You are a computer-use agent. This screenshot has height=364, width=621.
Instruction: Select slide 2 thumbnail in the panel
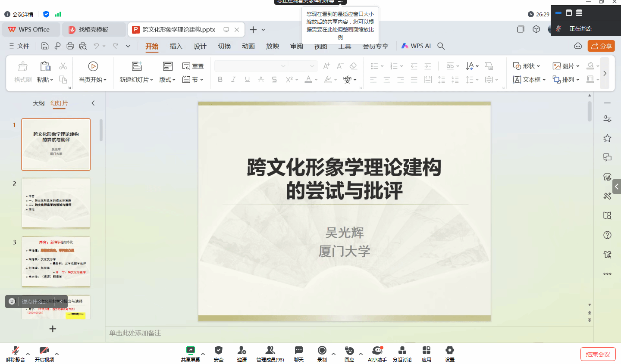[x=56, y=203]
